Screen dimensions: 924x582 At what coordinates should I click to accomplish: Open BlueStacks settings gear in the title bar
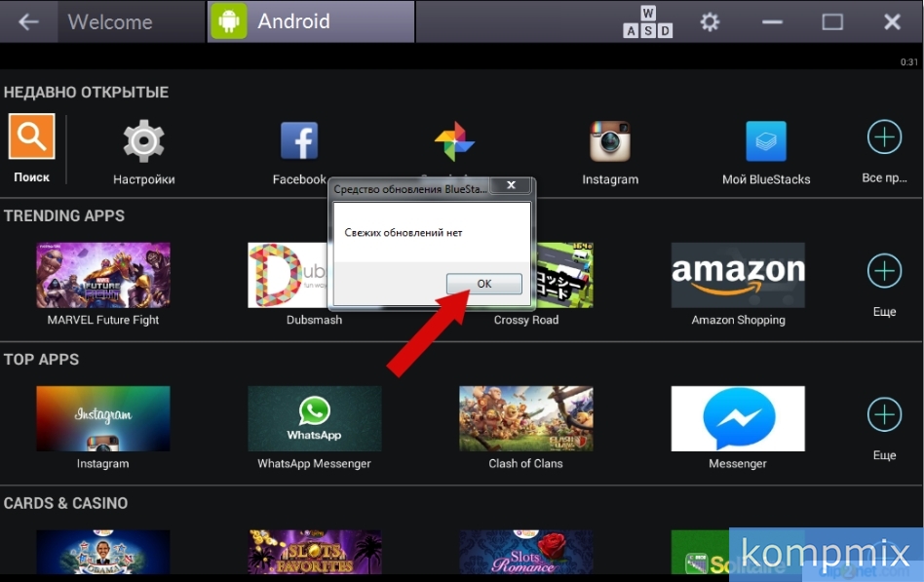pos(710,22)
